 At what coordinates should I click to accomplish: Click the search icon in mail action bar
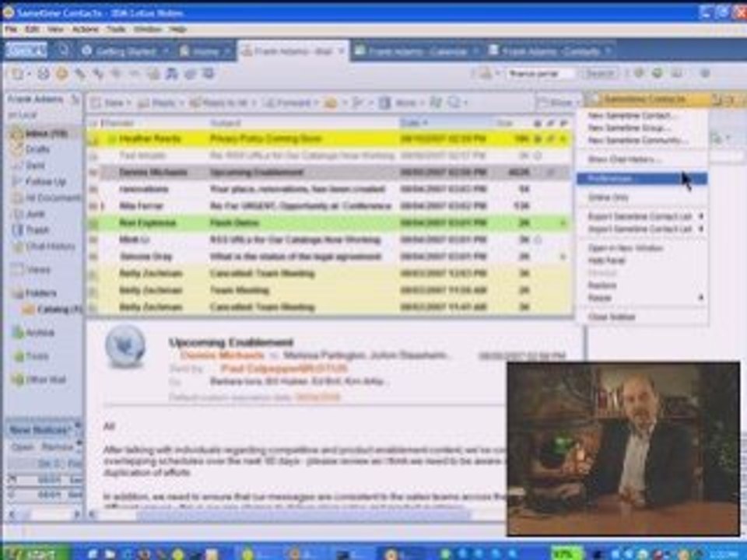455,103
